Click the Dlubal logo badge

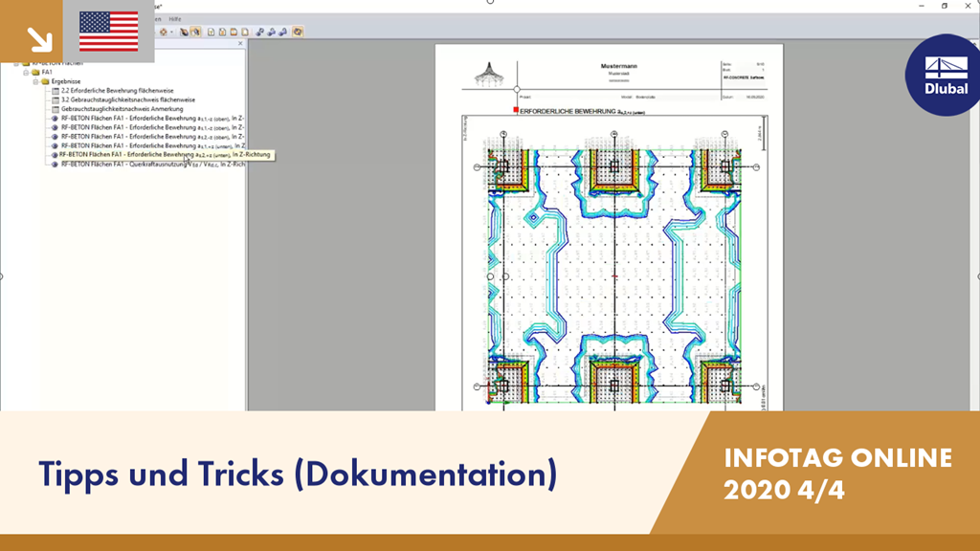945,75
